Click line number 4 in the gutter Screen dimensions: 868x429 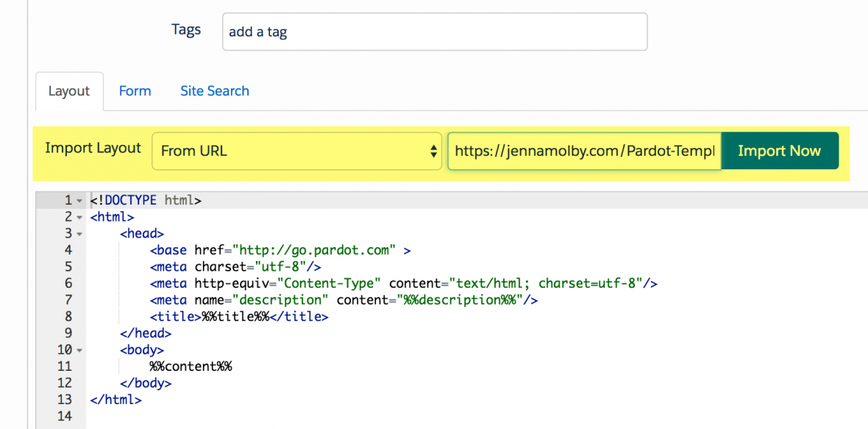click(68, 250)
